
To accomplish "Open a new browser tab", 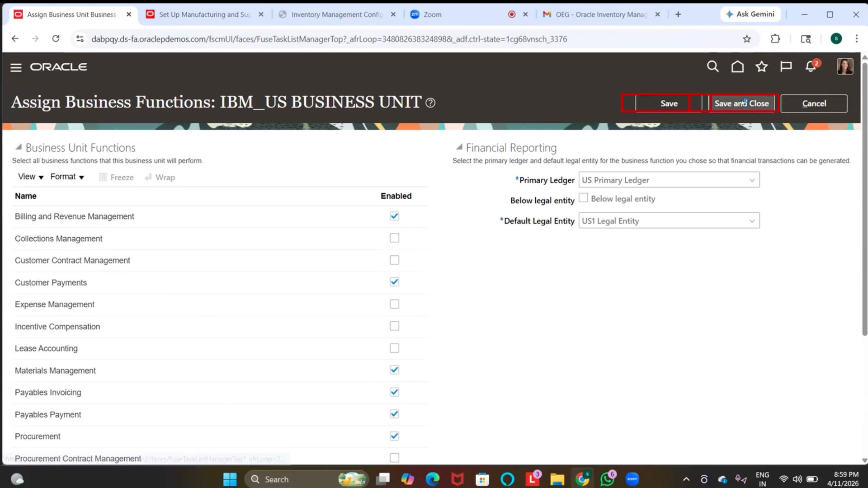I will [678, 14].
